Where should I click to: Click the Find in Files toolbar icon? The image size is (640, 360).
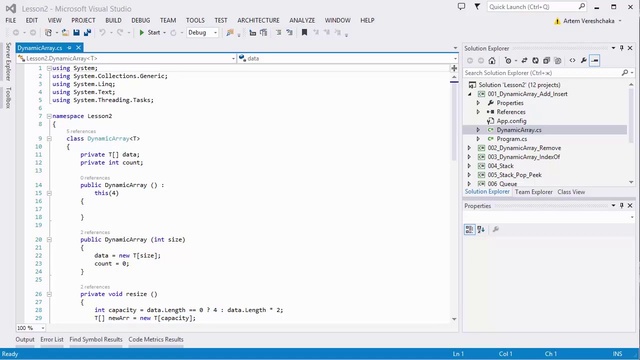(x=230, y=33)
